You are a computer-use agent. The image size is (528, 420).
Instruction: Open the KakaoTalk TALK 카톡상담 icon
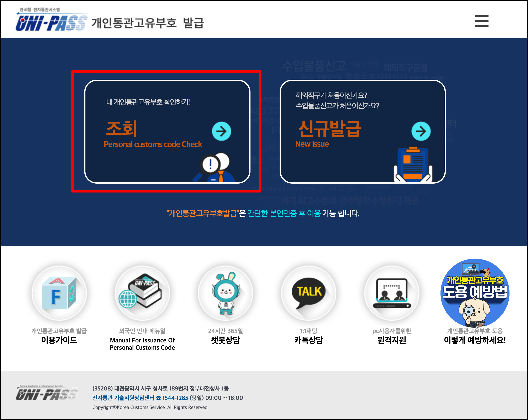pyautogui.click(x=308, y=293)
